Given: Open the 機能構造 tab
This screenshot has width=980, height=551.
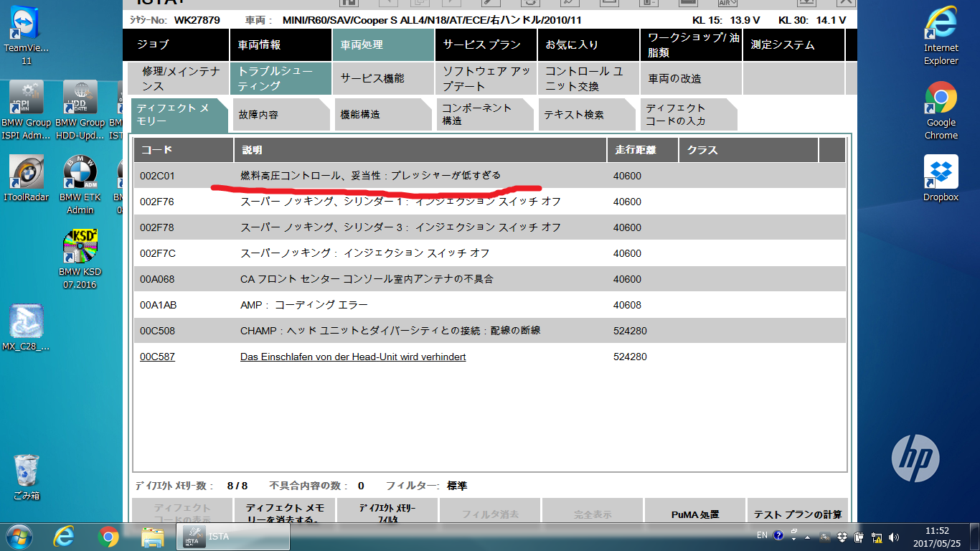Looking at the screenshot, I should [x=384, y=114].
